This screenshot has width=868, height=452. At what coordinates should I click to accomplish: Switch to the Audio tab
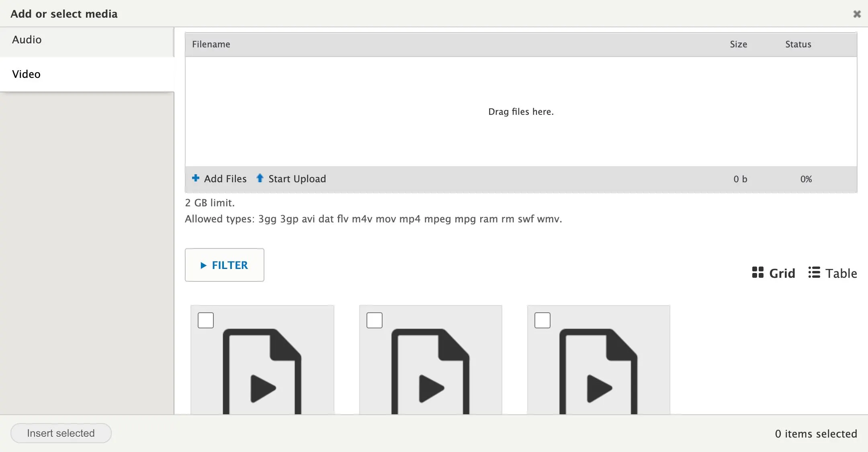tap(27, 40)
